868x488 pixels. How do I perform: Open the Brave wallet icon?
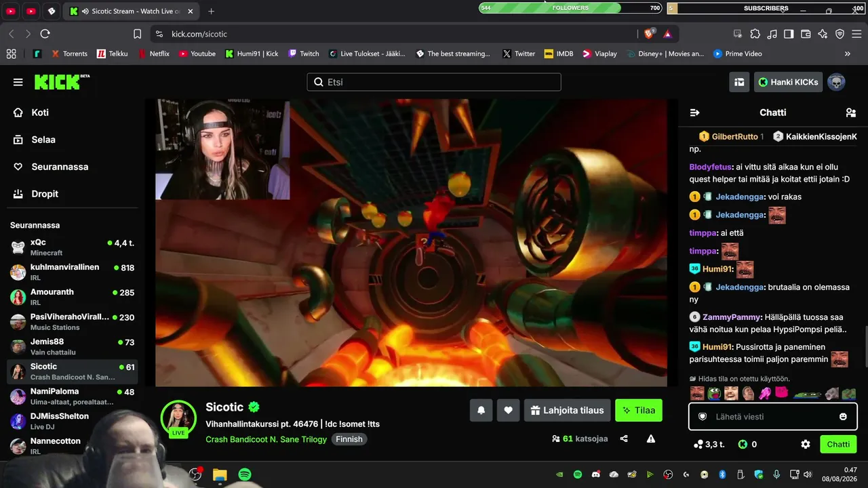tap(806, 34)
